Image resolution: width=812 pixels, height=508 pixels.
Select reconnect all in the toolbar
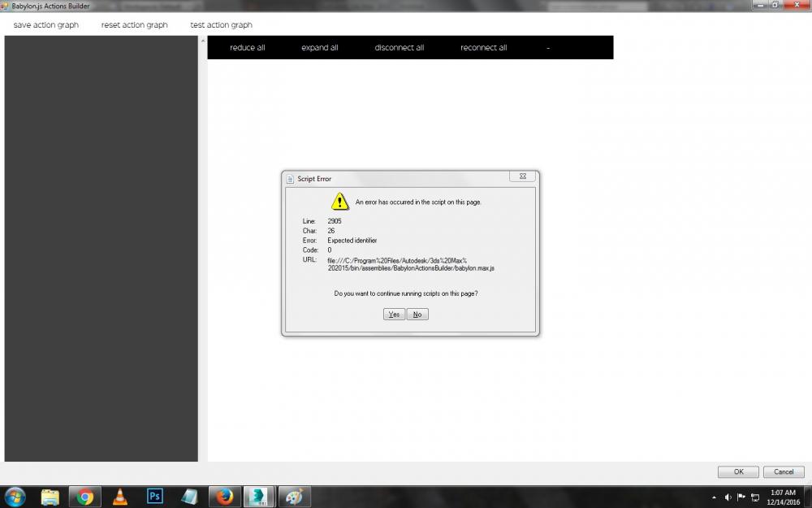pos(484,48)
